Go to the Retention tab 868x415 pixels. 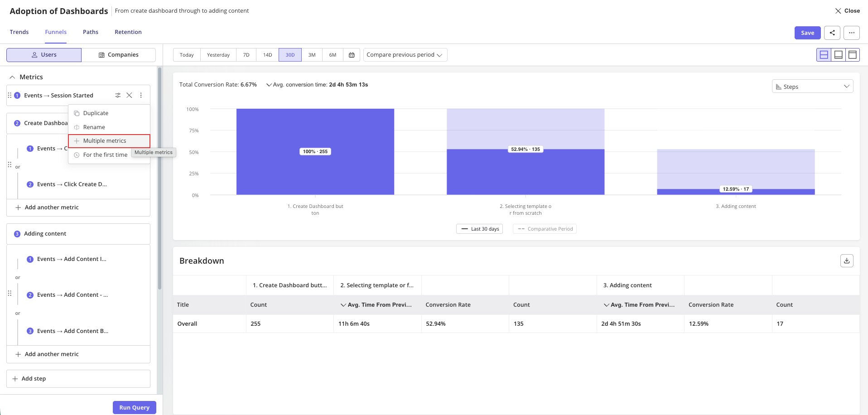128,32
